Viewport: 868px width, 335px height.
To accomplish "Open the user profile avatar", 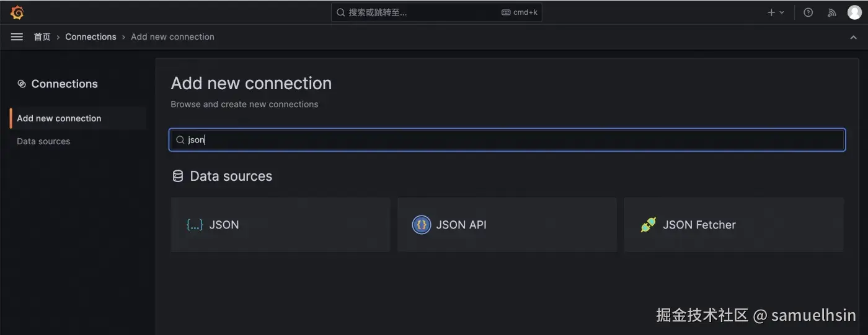I will (854, 12).
